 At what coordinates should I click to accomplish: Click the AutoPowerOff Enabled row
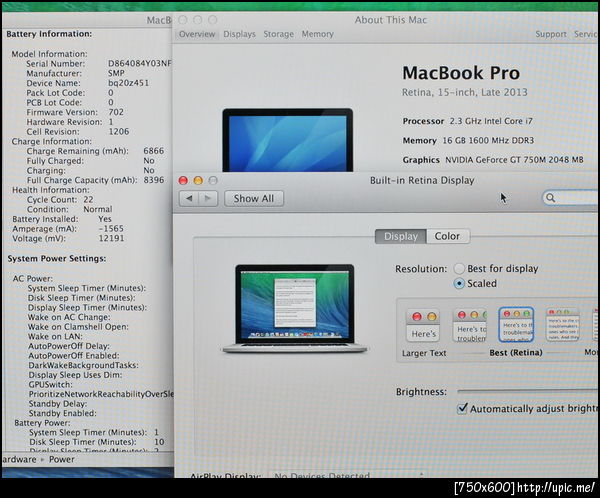click(74, 356)
